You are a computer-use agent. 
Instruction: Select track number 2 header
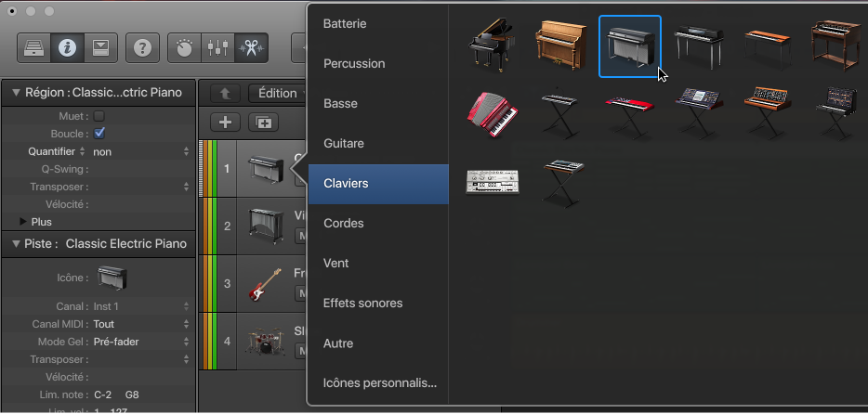click(x=227, y=226)
